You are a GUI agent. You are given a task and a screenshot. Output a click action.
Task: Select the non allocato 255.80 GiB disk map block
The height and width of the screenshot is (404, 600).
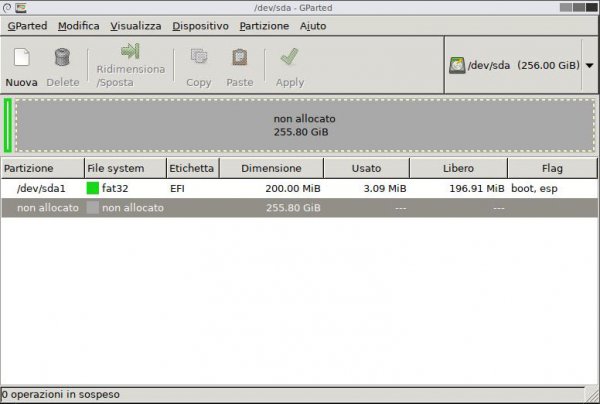click(305, 125)
